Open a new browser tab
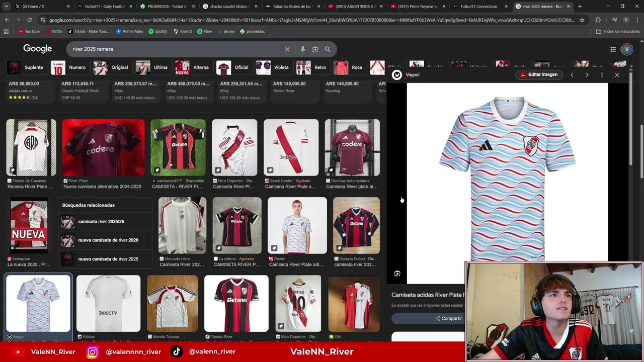The height and width of the screenshot is (362, 644). [x=580, y=7]
